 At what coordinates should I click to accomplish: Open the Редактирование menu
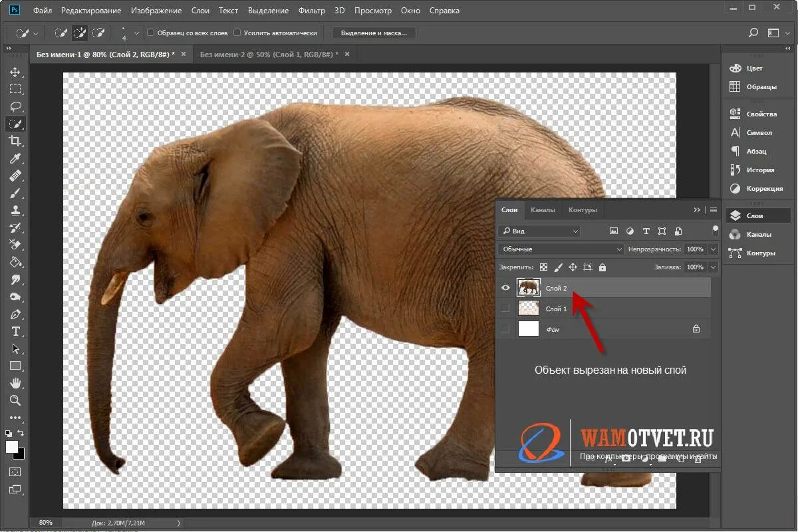point(91,11)
